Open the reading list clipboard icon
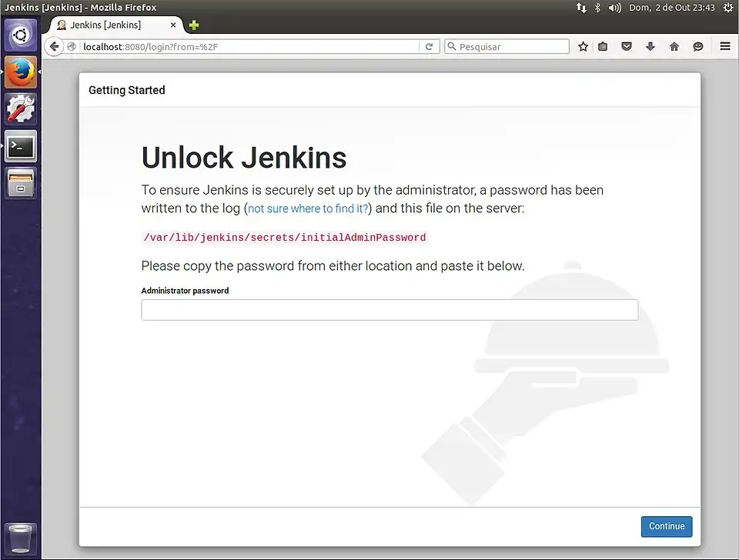 (x=603, y=46)
